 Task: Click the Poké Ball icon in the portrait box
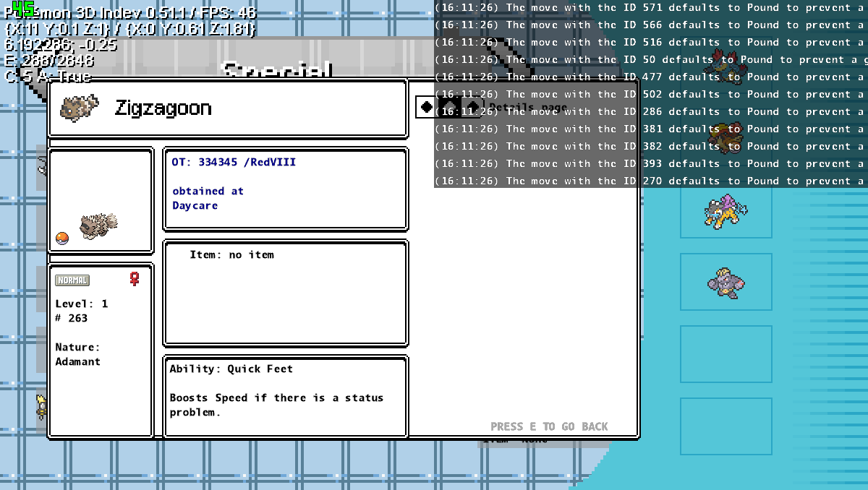pos(62,238)
